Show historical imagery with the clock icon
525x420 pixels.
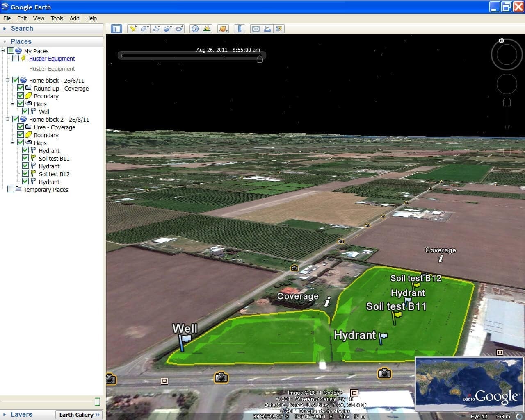(x=195, y=29)
